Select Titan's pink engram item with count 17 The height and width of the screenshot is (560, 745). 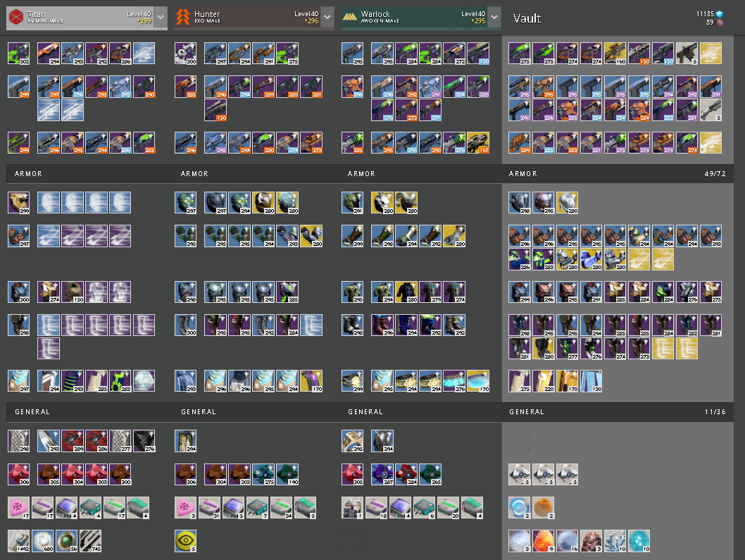[18, 508]
